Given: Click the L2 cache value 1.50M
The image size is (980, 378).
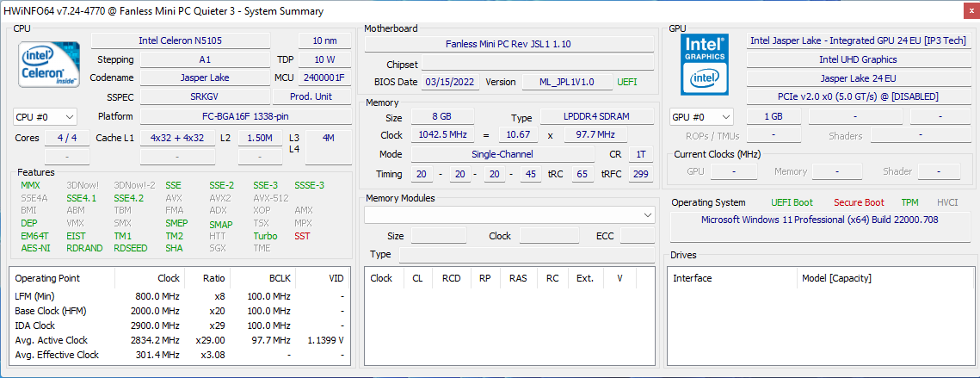Looking at the screenshot, I should pyautogui.click(x=260, y=138).
